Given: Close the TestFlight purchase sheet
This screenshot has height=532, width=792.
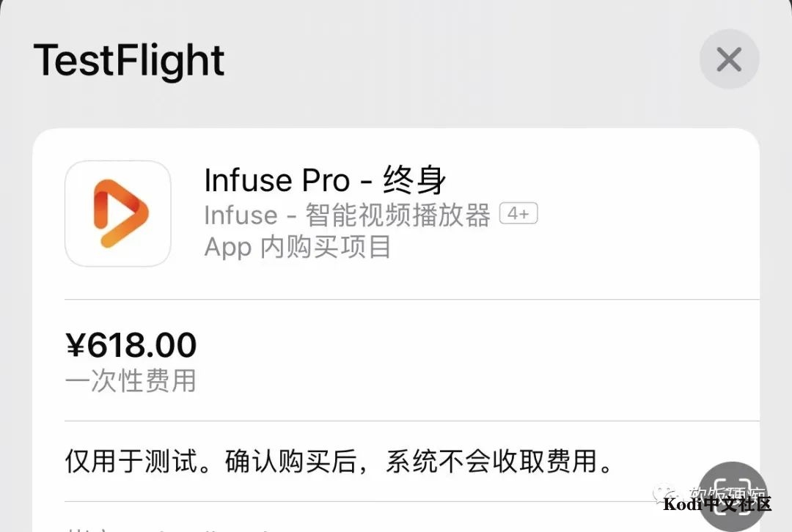Looking at the screenshot, I should pyautogui.click(x=729, y=59).
